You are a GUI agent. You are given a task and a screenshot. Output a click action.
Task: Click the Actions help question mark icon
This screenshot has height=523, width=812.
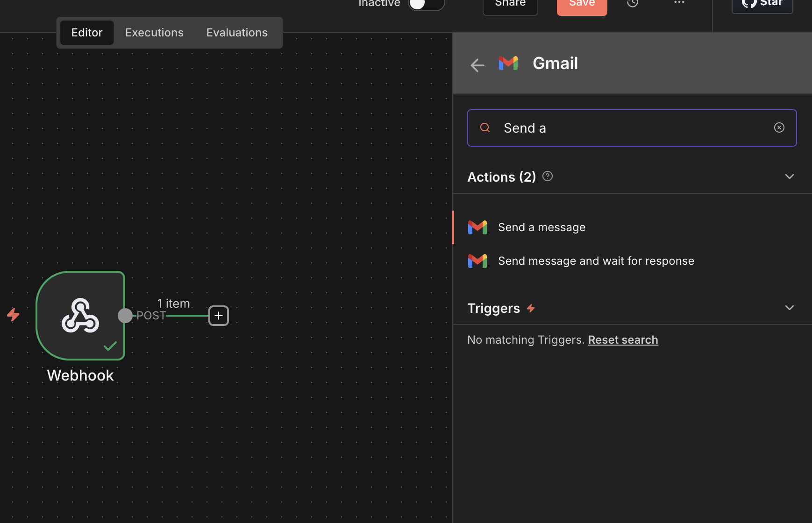(x=548, y=176)
